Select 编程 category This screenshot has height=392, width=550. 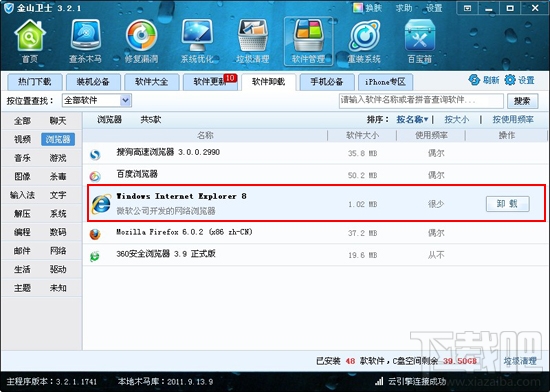tap(22, 232)
